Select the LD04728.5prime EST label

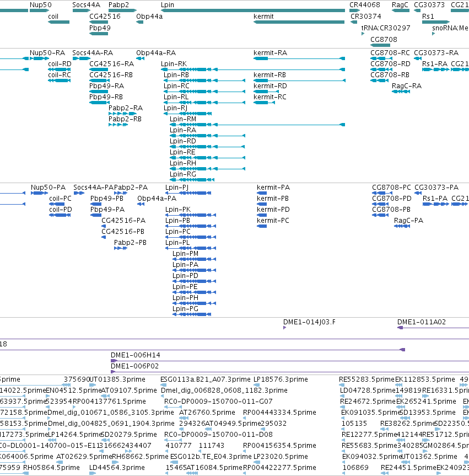pyautogui.click(x=368, y=391)
